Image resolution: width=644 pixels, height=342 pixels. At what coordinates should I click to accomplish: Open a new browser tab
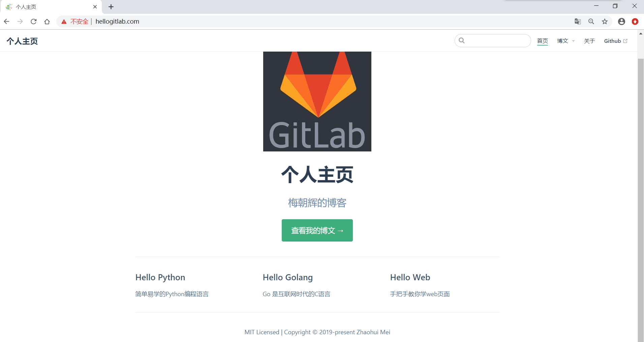(x=111, y=7)
